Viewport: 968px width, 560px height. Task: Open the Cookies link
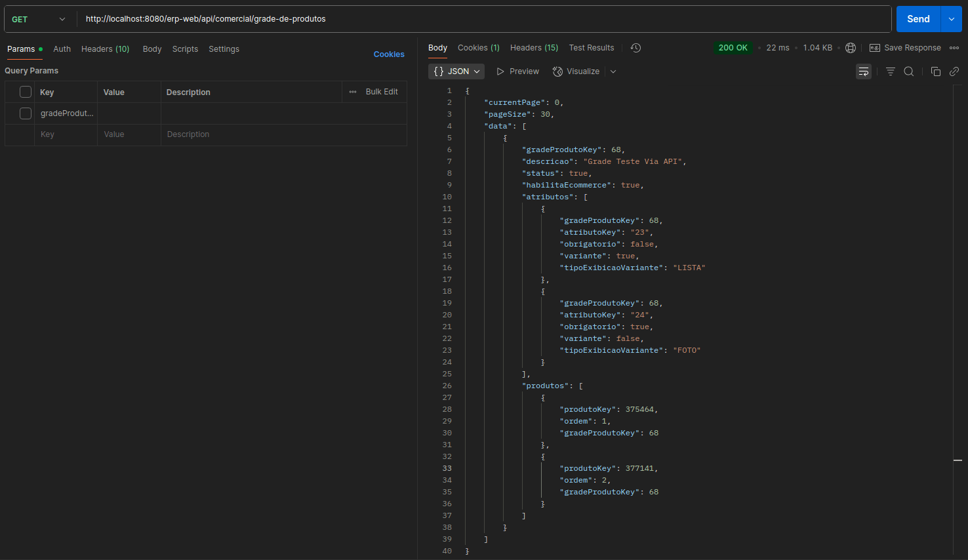click(x=389, y=54)
